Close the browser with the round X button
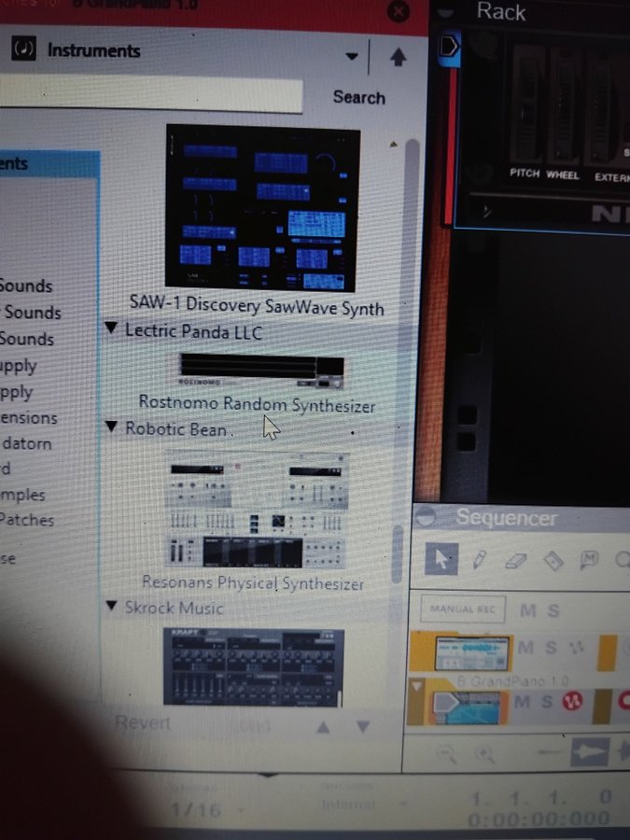Screen dimensions: 630x840 398,11
